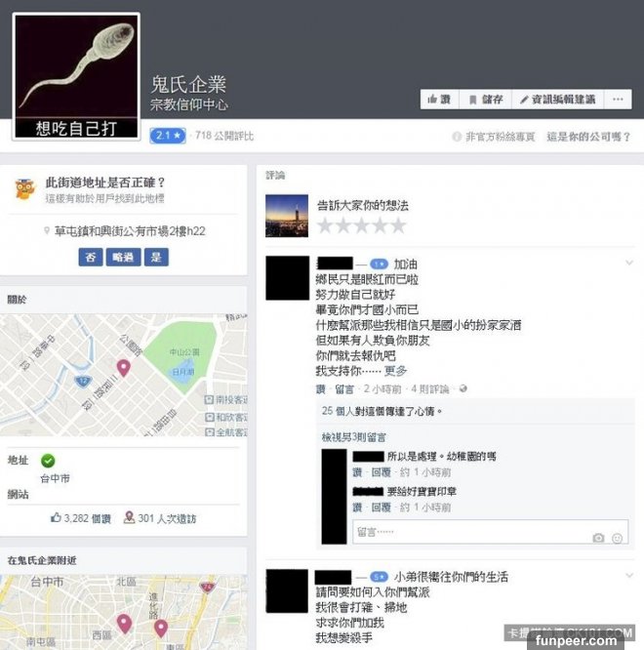Open 資訊編輯建議 pencil edit button
This screenshot has width=644, height=650.
[557, 100]
